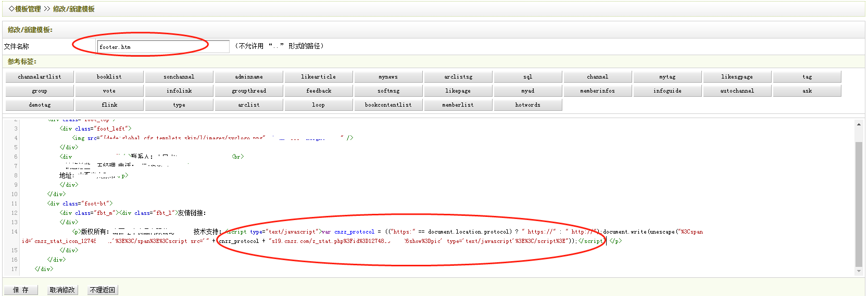The image size is (868, 296).
Task: Choose the memberinfos tag button
Action: 598,91
